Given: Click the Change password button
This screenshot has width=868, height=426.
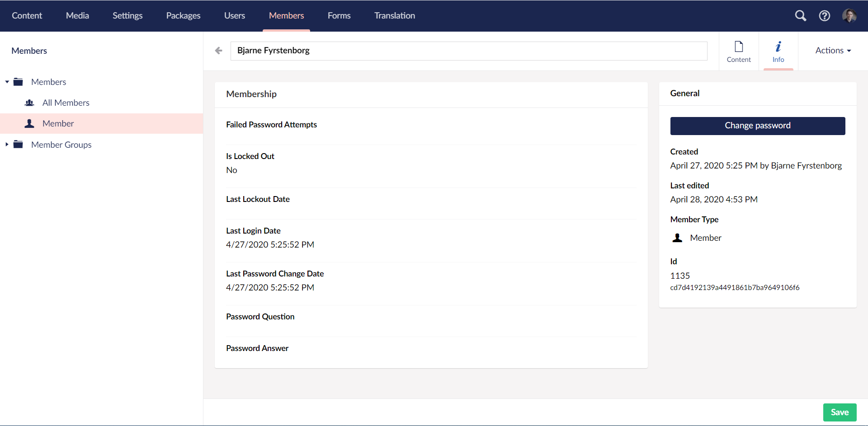Looking at the screenshot, I should click(x=758, y=126).
